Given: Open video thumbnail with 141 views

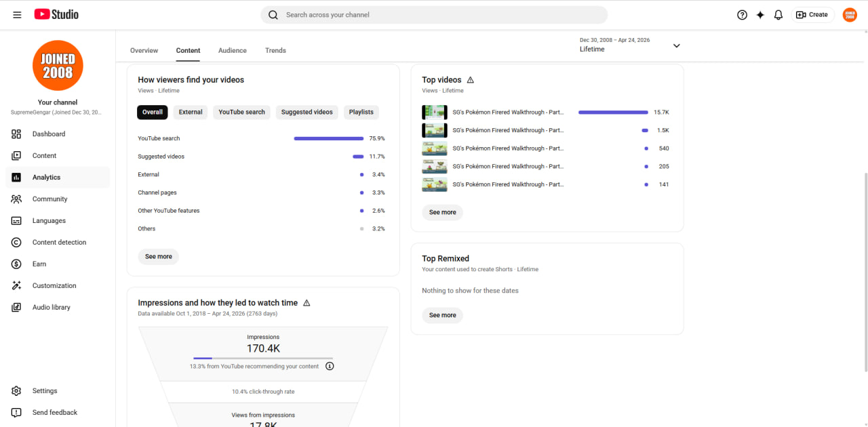Looking at the screenshot, I should 435,184.
